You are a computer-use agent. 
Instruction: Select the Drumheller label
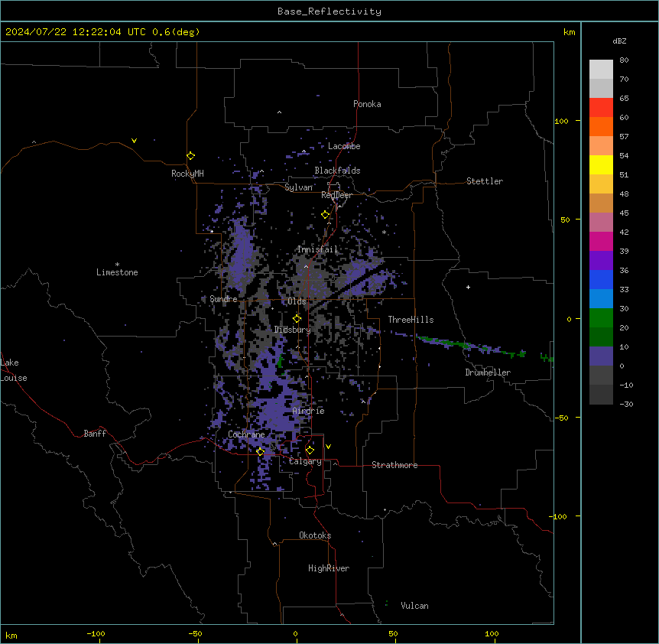click(488, 372)
